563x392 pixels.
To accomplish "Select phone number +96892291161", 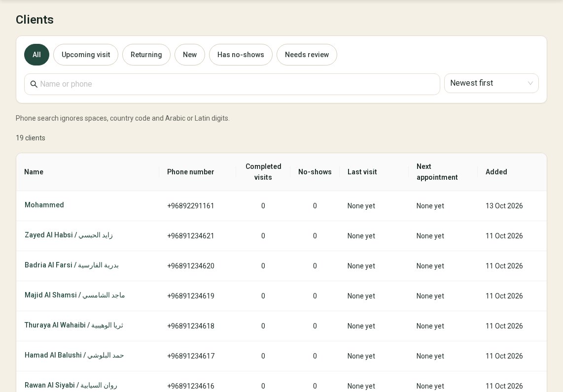I will click(191, 206).
